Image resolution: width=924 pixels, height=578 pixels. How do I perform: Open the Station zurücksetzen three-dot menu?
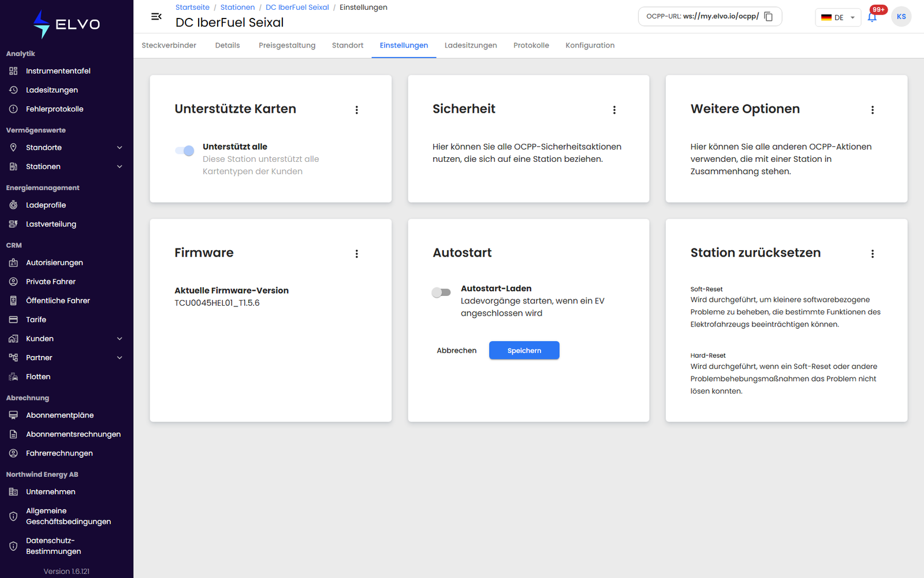pos(873,254)
